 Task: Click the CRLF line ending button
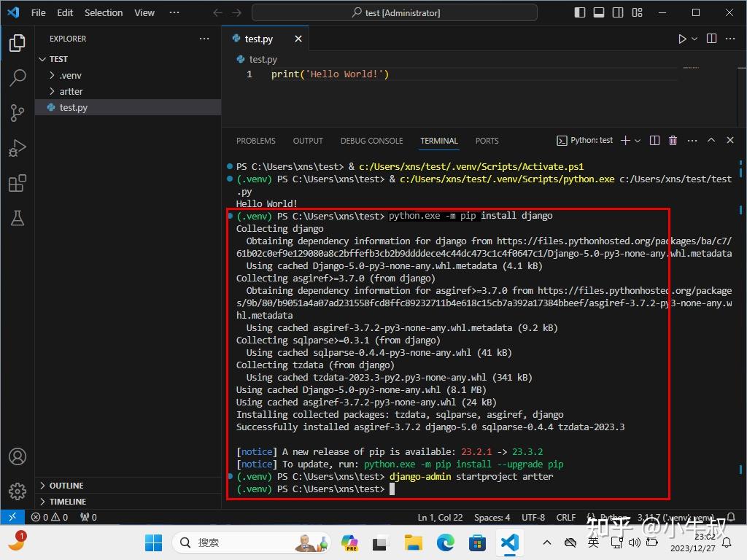[x=566, y=517]
